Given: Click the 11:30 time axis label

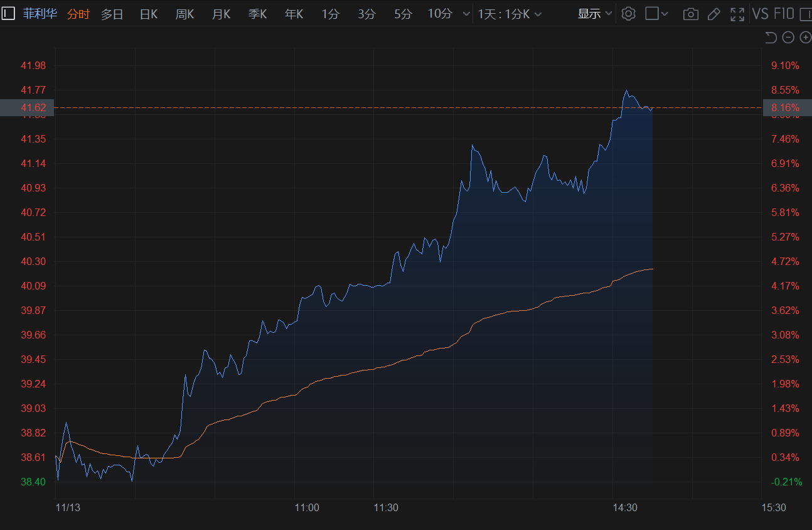Looking at the screenshot, I should (386, 507).
